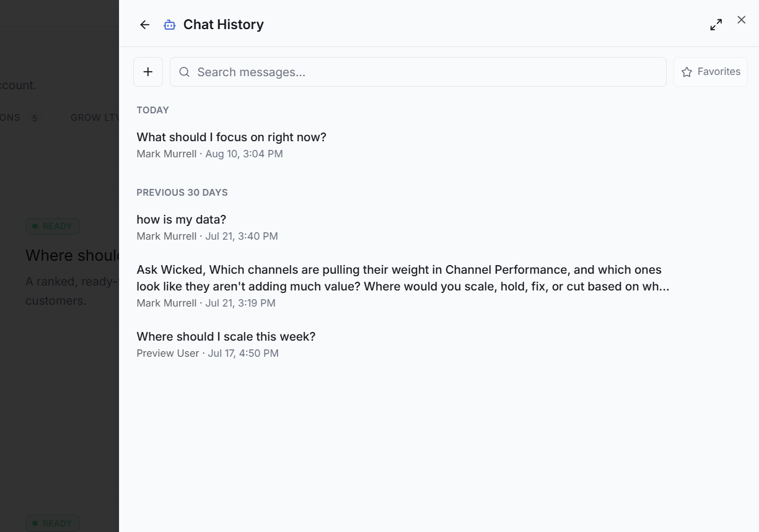The height and width of the screenshot is (532, 759).
Task: Start a new chat with the plus button
Action: pyautogui.click(x=148, y=72)
